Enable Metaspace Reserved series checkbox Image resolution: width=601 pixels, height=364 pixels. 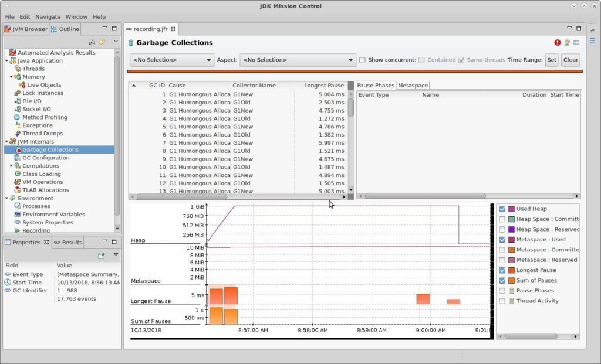tap(502, 260)
